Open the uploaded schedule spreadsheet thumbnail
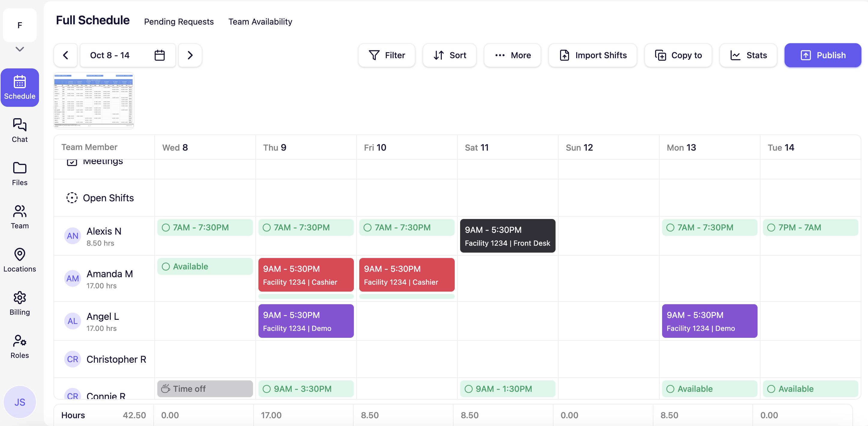The image size is (868, 426). tap(94, 100)
